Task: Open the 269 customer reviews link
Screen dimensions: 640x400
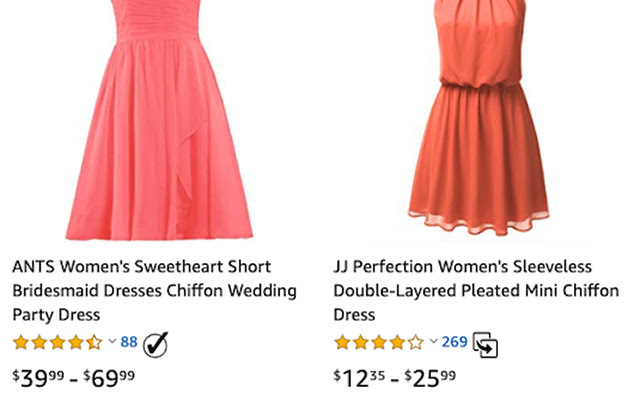Action: [454, 342]
